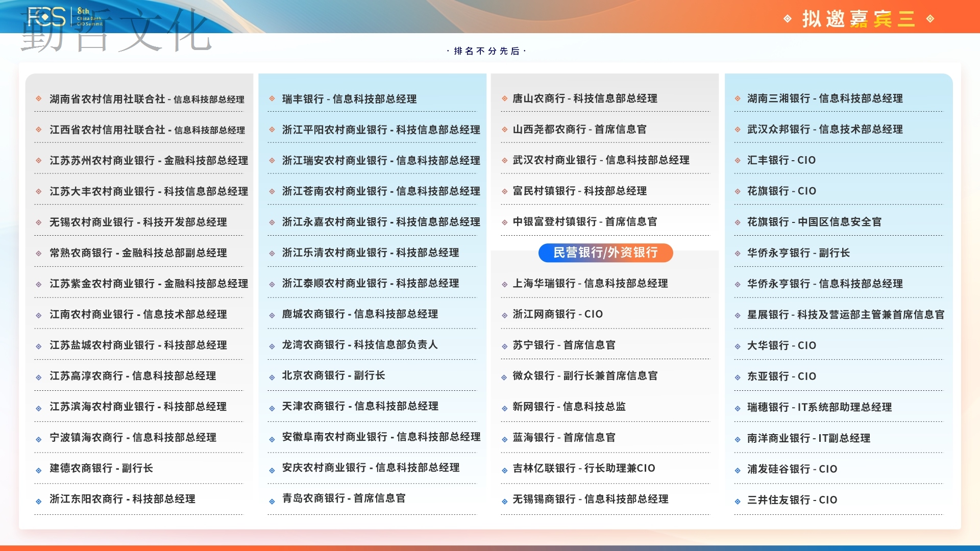Click 瑞穗银行 - IT系统部助理总经理
This screenshot has height=551, width=980.
(x=820, y=407)
